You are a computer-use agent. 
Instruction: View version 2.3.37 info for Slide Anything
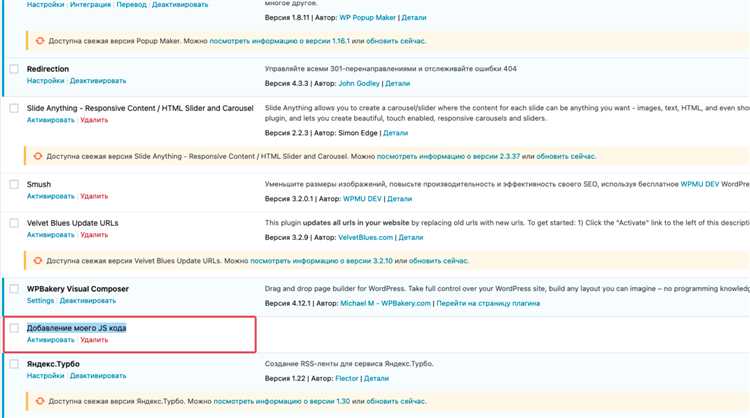(x=448, y=156)
